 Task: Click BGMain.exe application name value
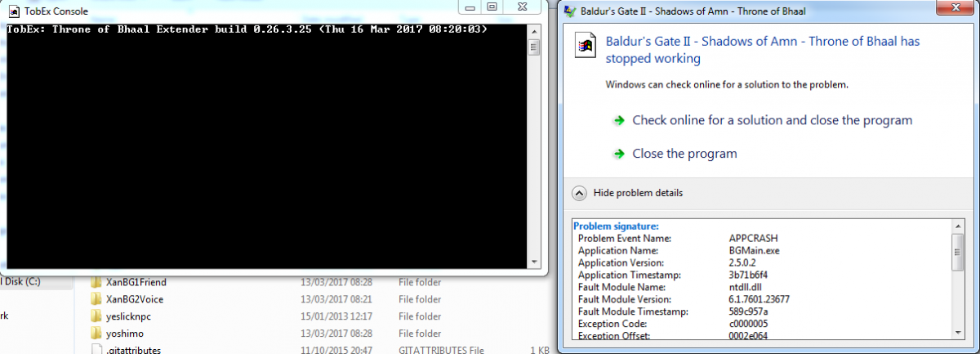click(x=755, y=251)
